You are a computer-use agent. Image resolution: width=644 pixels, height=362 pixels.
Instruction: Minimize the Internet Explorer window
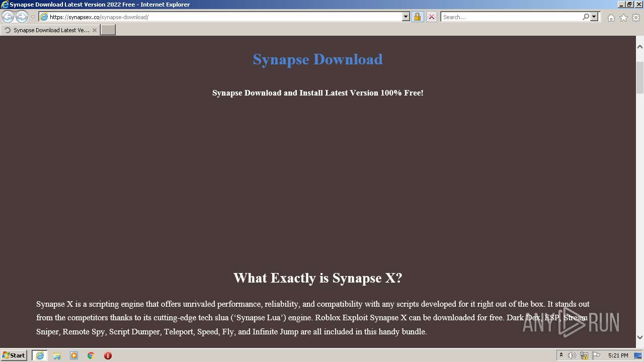pos(621,4)
